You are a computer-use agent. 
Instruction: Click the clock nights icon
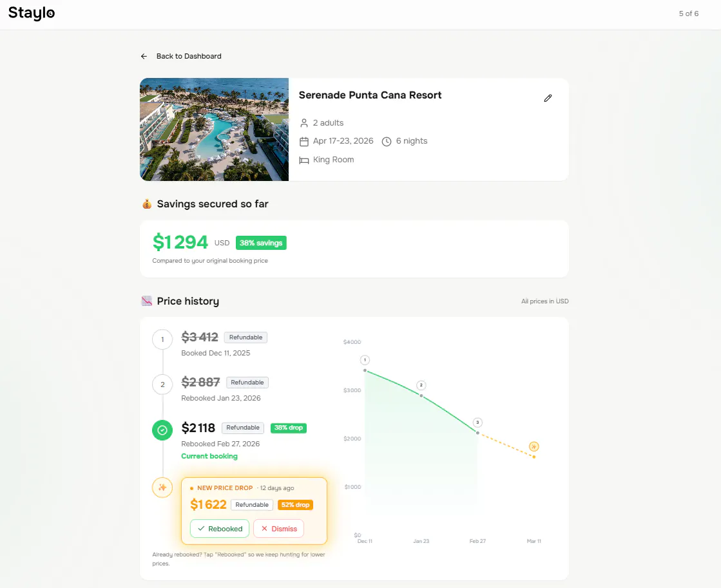click(387, 141)
